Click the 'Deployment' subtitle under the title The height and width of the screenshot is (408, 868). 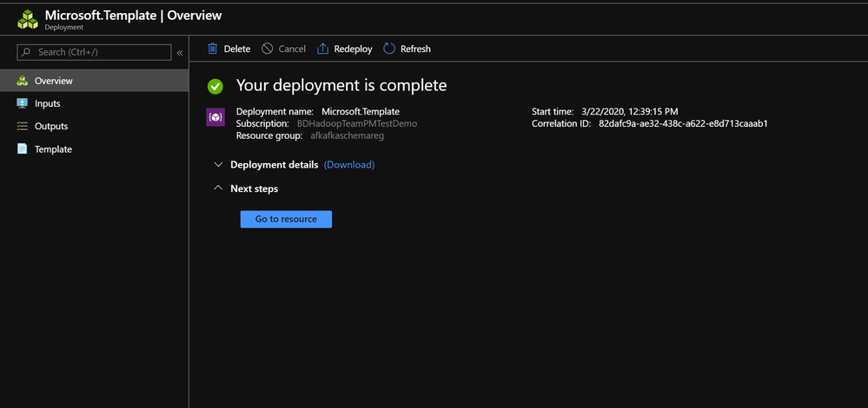(64, 27)
